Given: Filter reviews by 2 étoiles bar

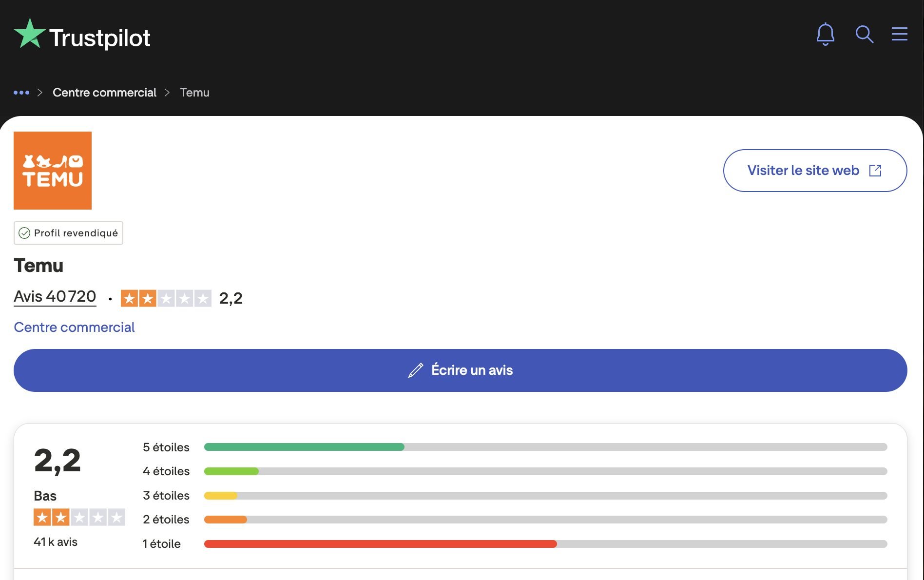Looking at the screenshot, I should (546, 520).
